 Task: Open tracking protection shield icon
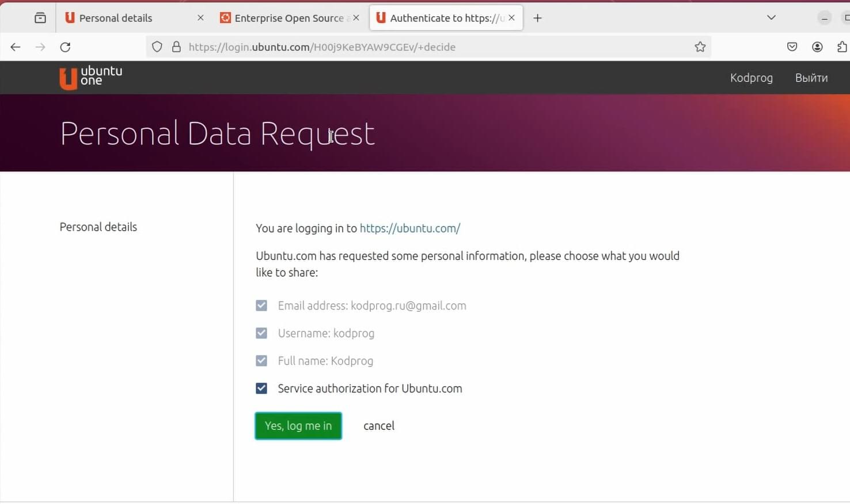(x=157, y=47)
